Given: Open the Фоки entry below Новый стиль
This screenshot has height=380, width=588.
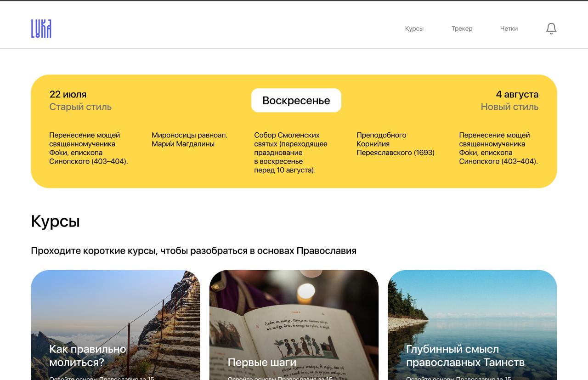Looking at the screenshot, I should coord(498,148).
